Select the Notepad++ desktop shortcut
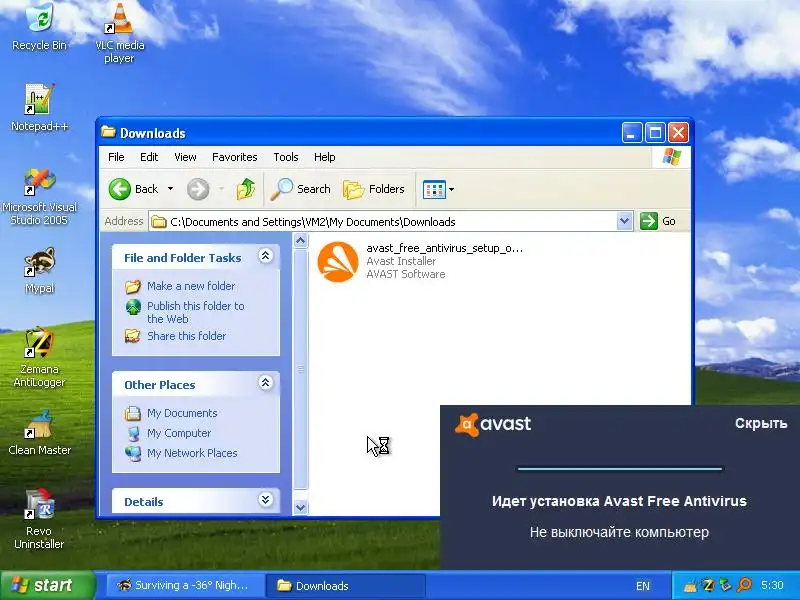This screenshot has height=600, width=800. coord(39,108)
